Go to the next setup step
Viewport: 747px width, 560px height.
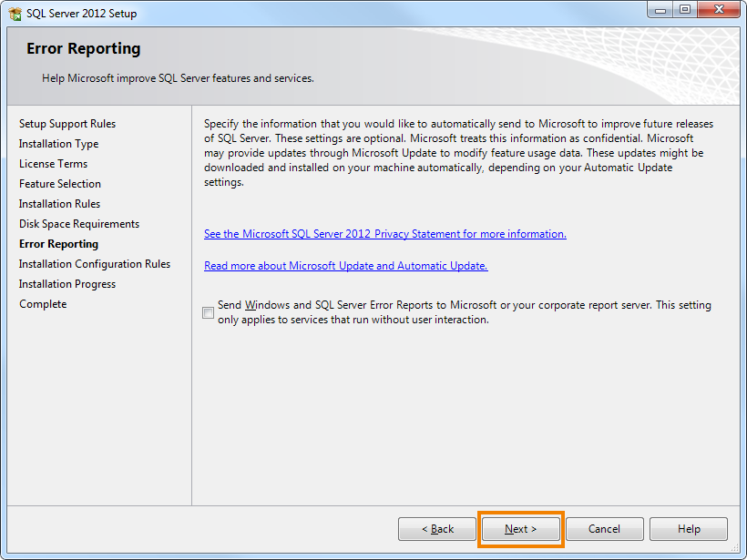[521, 529]
